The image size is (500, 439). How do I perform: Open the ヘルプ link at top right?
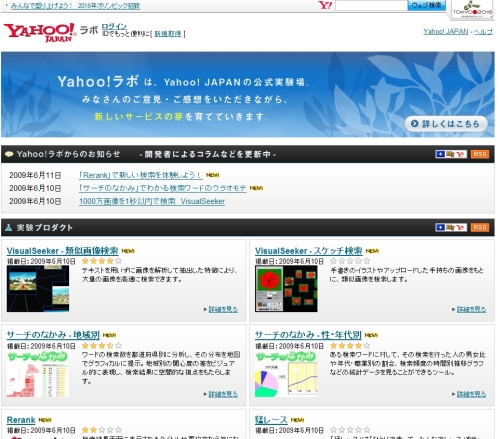pos(483,32)
